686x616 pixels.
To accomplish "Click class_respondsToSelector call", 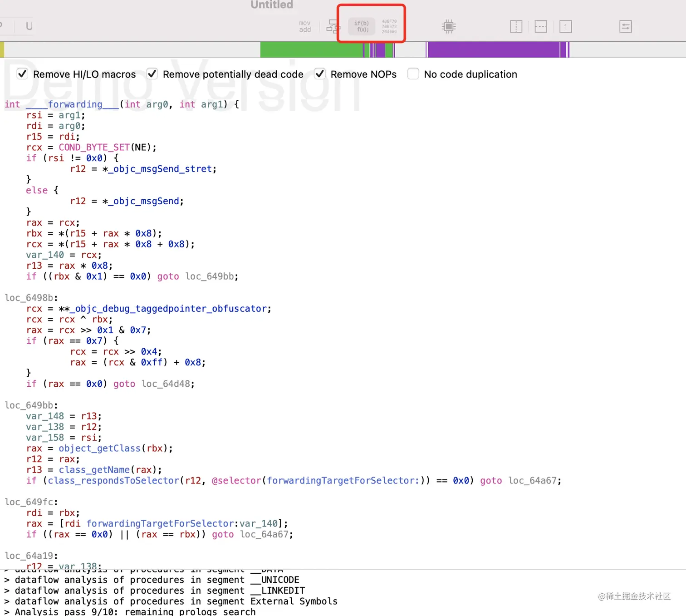I will (x=113, y=481).
